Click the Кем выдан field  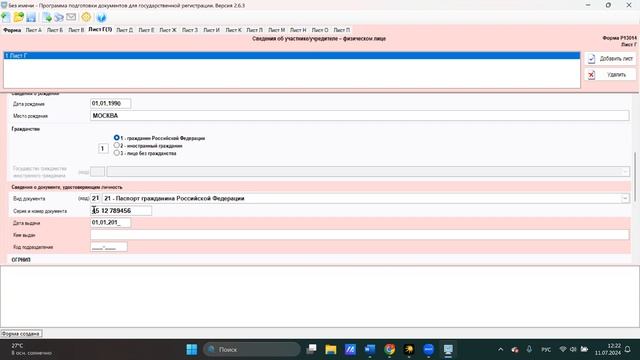[x=360, y=235]
